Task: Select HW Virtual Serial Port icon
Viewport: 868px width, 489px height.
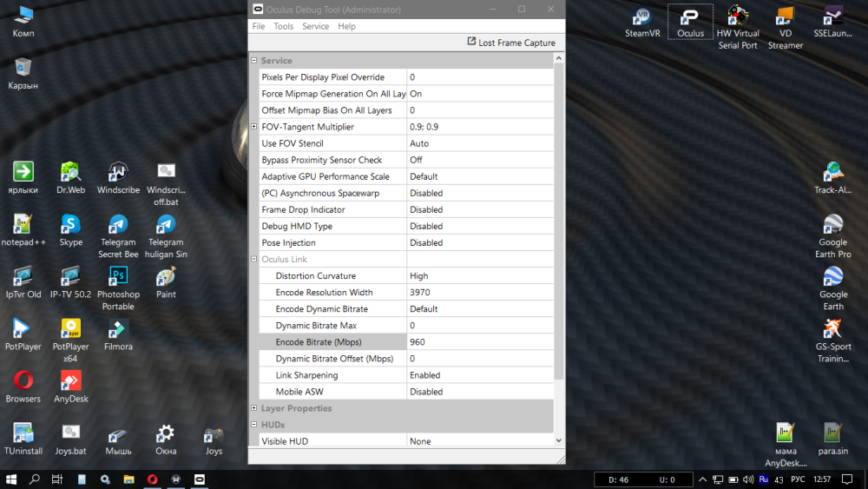Action: click(737, 28)
